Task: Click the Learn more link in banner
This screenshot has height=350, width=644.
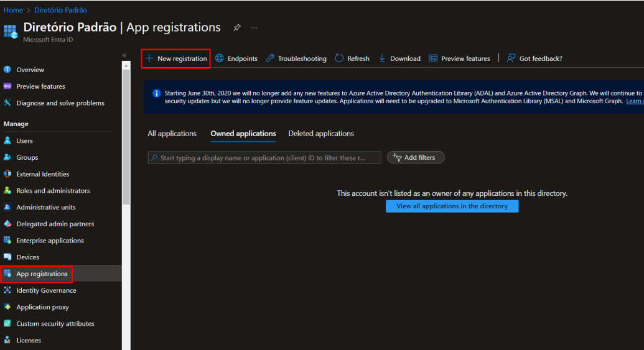Action: pyautogui.click(x=635, y=101)
